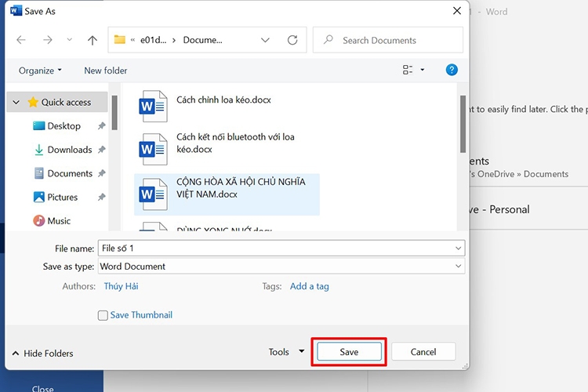Edit the author Thúy Hải
The width and height of the screenshot is (588, 392).
coord(121,286)
